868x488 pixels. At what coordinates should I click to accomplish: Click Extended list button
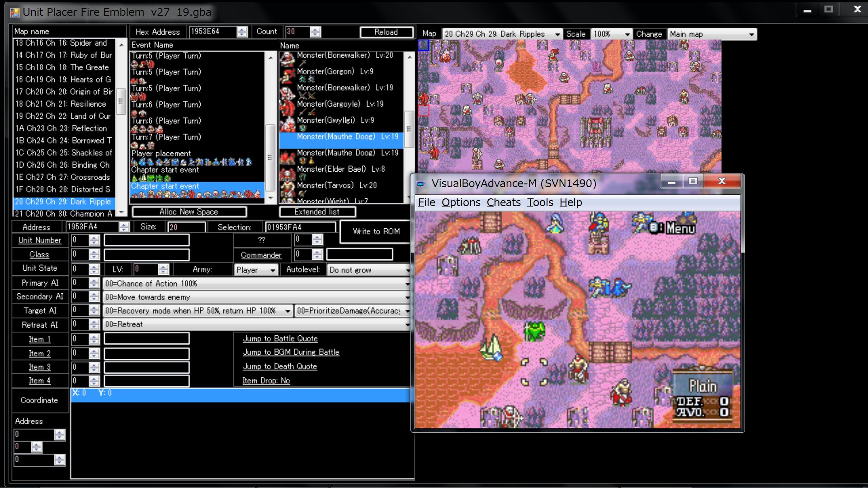click(317, 212)
